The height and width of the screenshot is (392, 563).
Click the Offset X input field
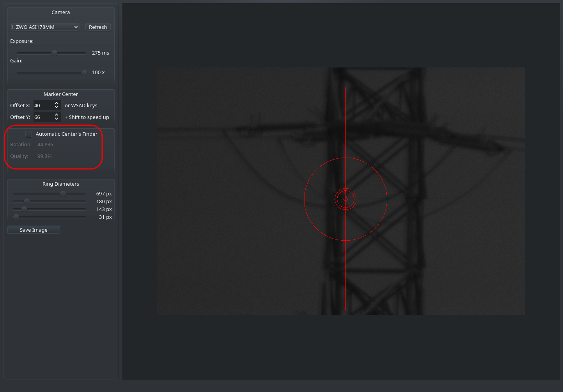[43, 105]
